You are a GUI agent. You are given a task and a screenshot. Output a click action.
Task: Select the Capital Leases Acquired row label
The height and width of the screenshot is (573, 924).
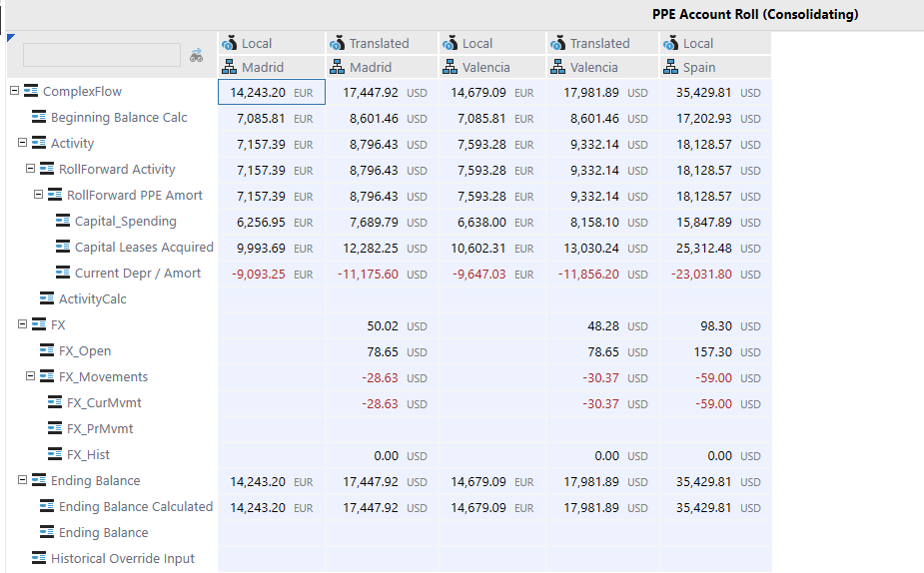144,248
